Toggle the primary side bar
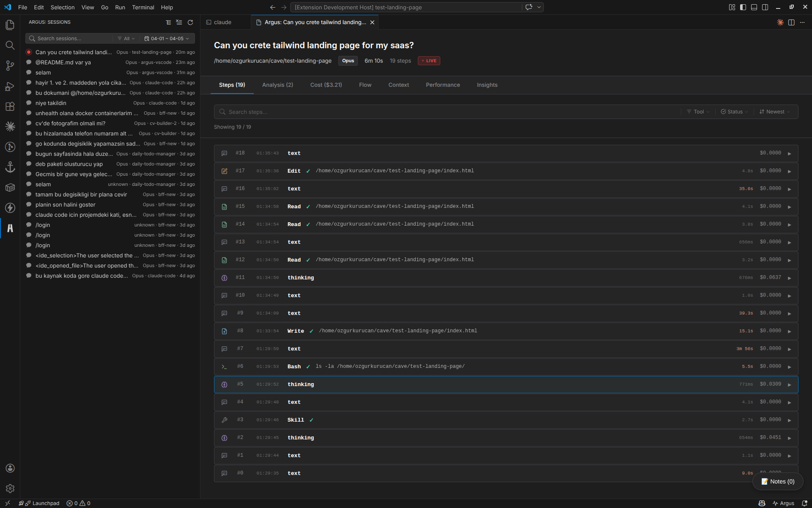 click(x=743, y=7)
